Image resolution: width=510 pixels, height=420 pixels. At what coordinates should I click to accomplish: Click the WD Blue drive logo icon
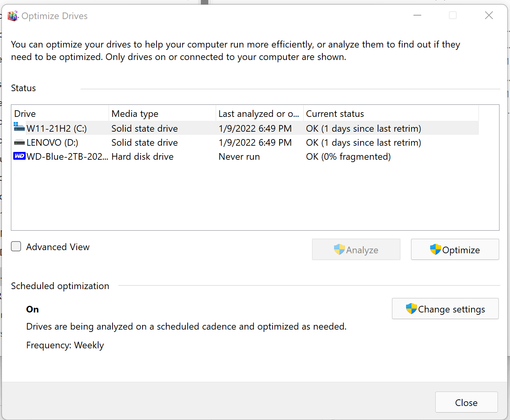click(19, 156)
